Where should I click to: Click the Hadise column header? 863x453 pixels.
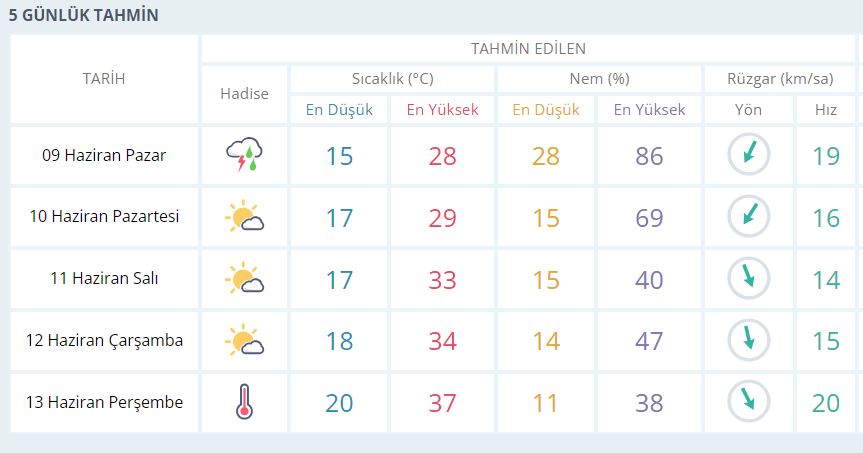tap(244, 94)
